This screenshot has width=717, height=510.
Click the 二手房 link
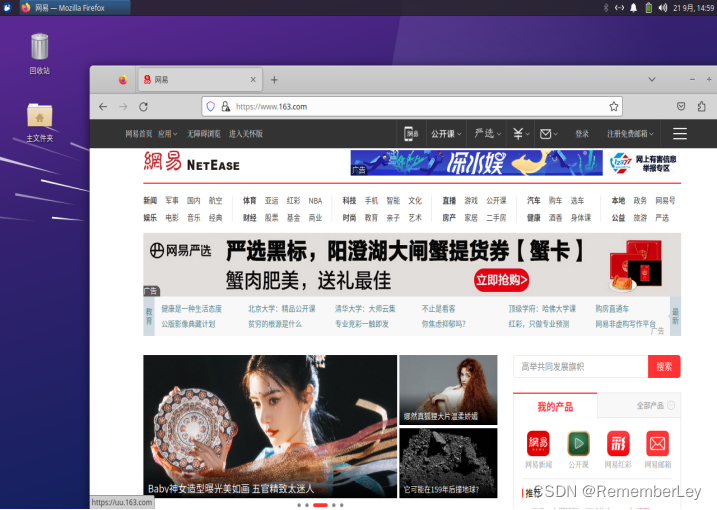click(x=496, y=218)
